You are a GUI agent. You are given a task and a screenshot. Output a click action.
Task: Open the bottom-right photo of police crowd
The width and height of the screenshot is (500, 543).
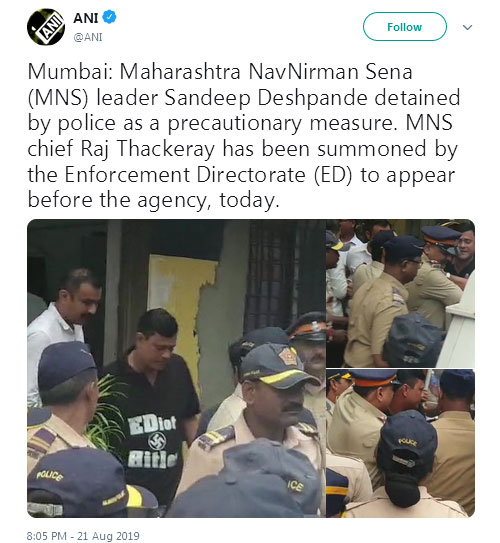coord(401,443)
